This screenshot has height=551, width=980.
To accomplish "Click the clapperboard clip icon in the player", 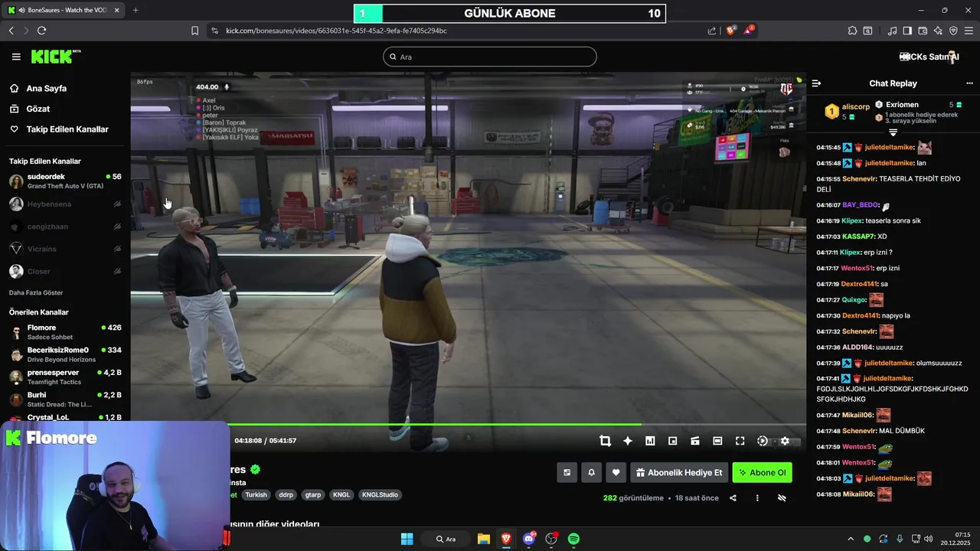I will [695, 441].
